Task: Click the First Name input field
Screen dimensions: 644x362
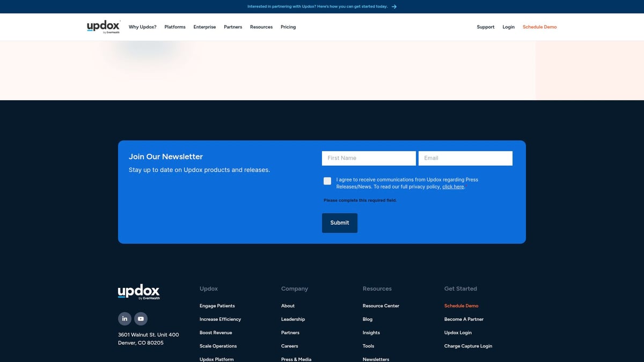Action: tap(369, 158)
